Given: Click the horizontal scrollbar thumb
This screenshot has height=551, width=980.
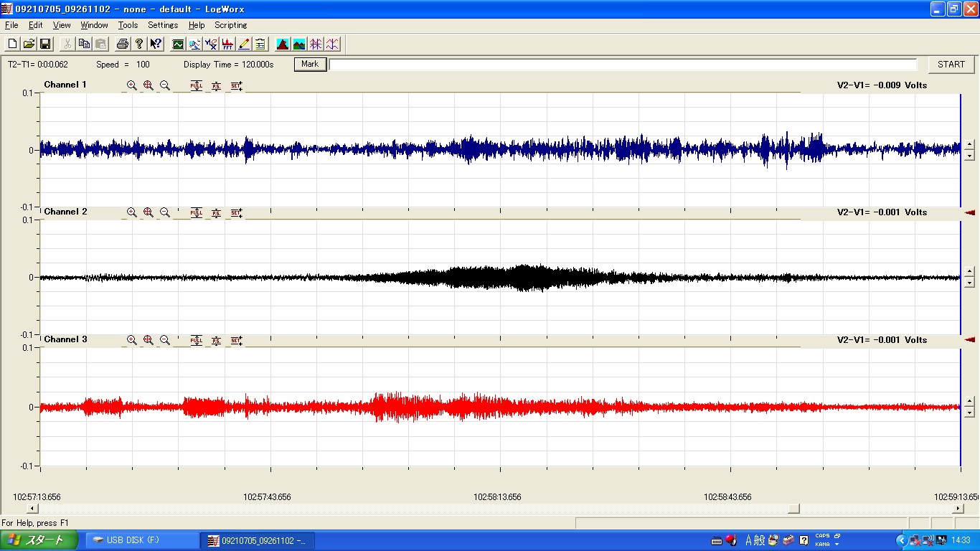Looking at the screenshot, I should coord(793,509).
